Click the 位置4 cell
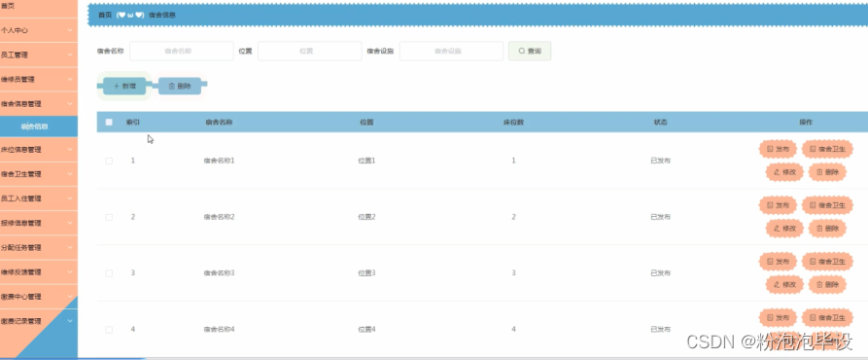The image size is (868, 360). (x=367, y=330)
